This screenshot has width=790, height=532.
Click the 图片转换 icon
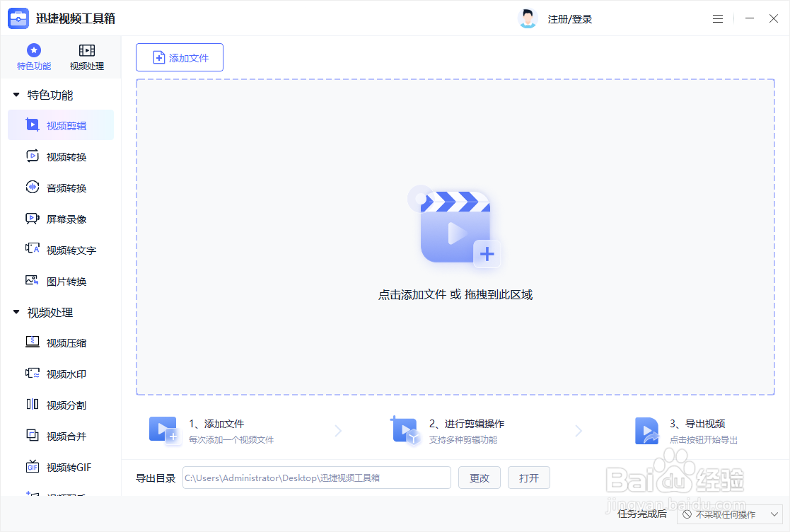(33, 280)
